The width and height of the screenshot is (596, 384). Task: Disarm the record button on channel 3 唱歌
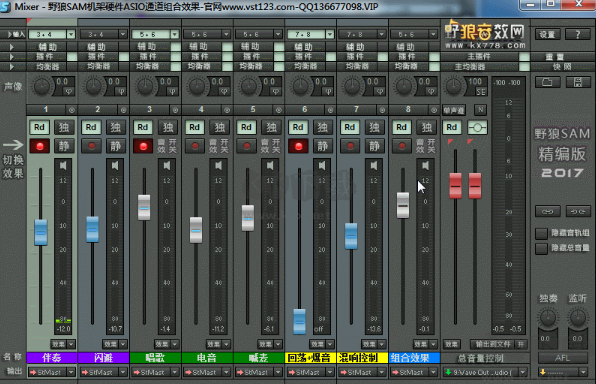coord(143,146)
